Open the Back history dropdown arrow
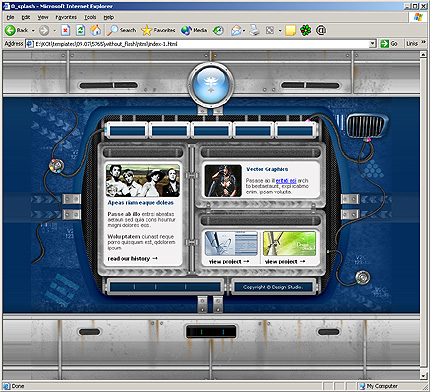 coord(33,31)
